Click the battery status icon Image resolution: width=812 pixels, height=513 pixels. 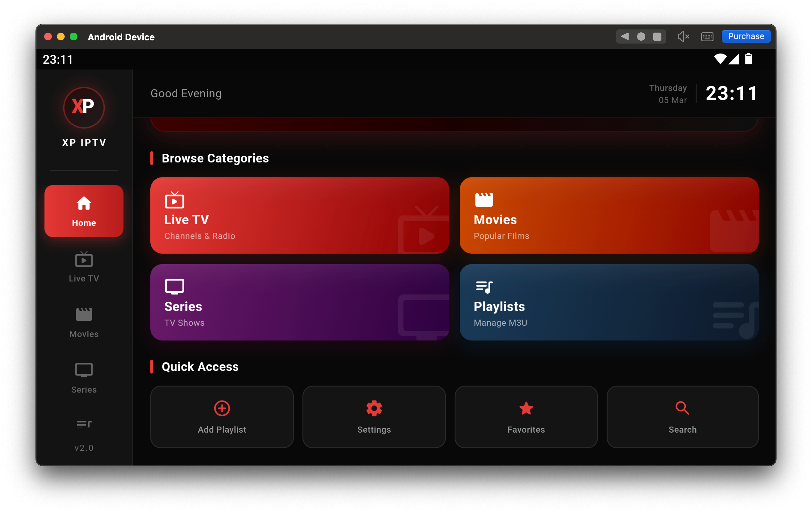click(749, 59)
